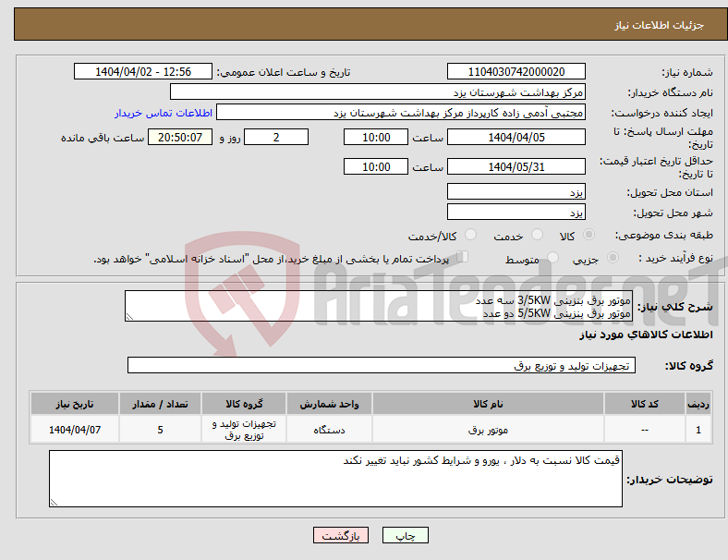This screenshot has width=728, height=560.
Task: Toggle the Islamic treasury bond payment checkbox
Action: tap(463, 257)
